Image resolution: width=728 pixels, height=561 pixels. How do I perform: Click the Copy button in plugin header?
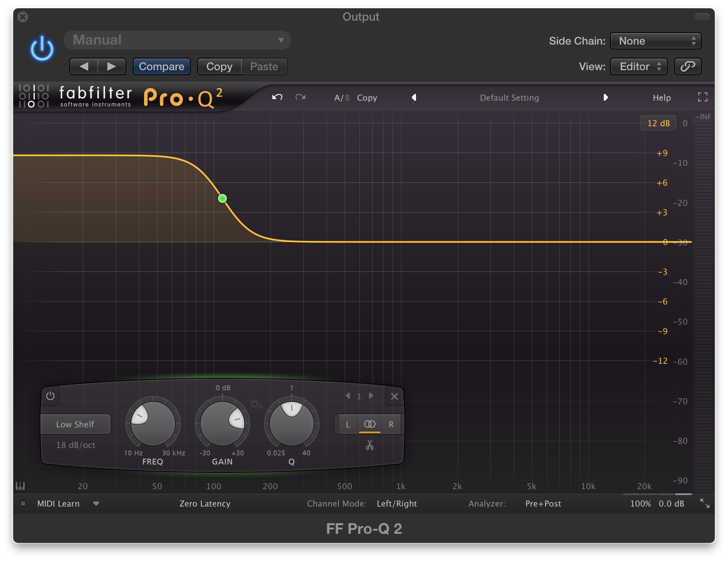[x=219, y=66]
